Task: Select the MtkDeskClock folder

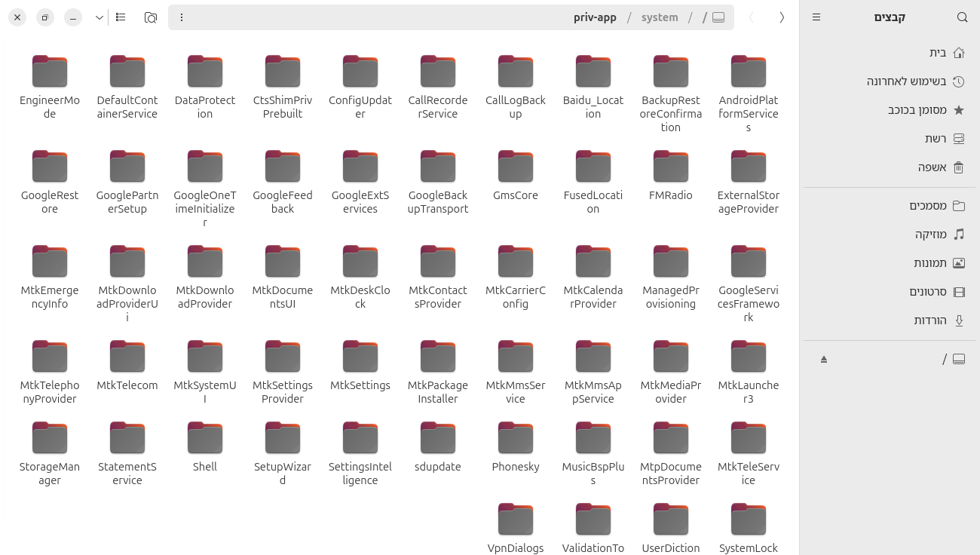Action: coord(360,277)
